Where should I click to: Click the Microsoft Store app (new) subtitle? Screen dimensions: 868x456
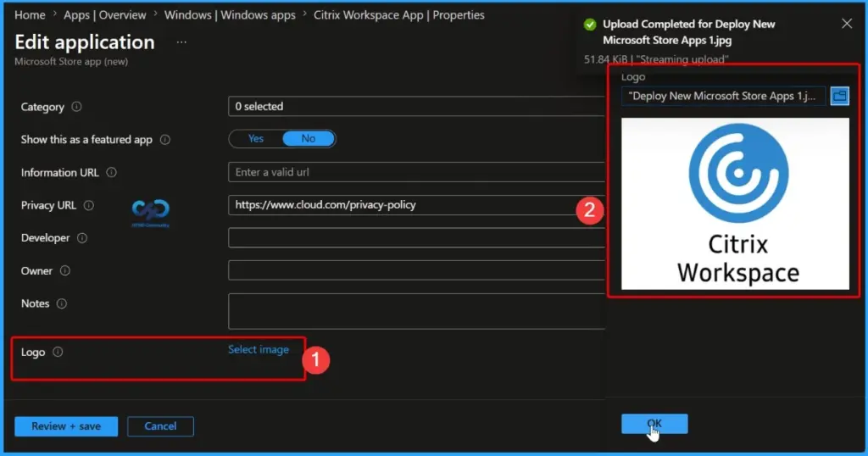[x=71, y=61]
